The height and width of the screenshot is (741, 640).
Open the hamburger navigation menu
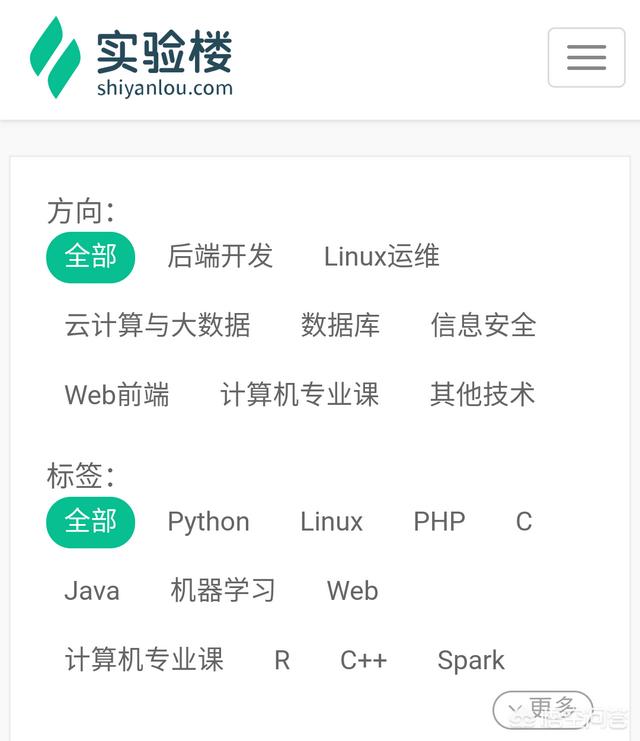(x=586, y=57)
